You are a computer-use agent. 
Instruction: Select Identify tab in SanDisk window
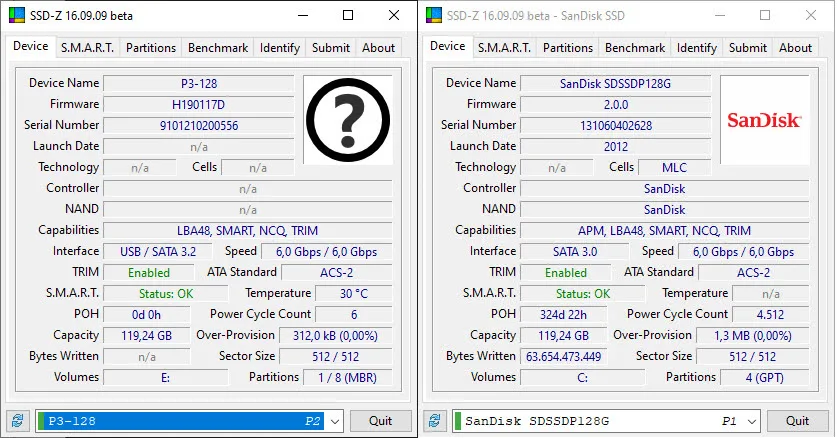pyautogui.click(x=697, y=47)
